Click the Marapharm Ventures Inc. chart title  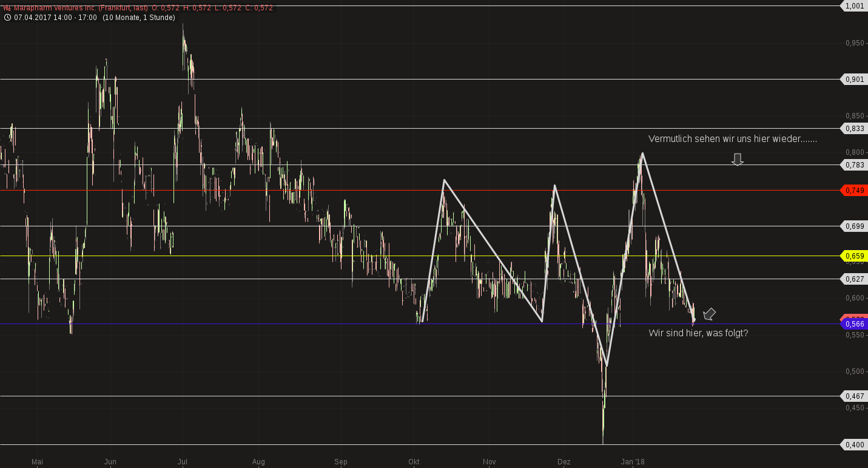click(x=79, y=8)
